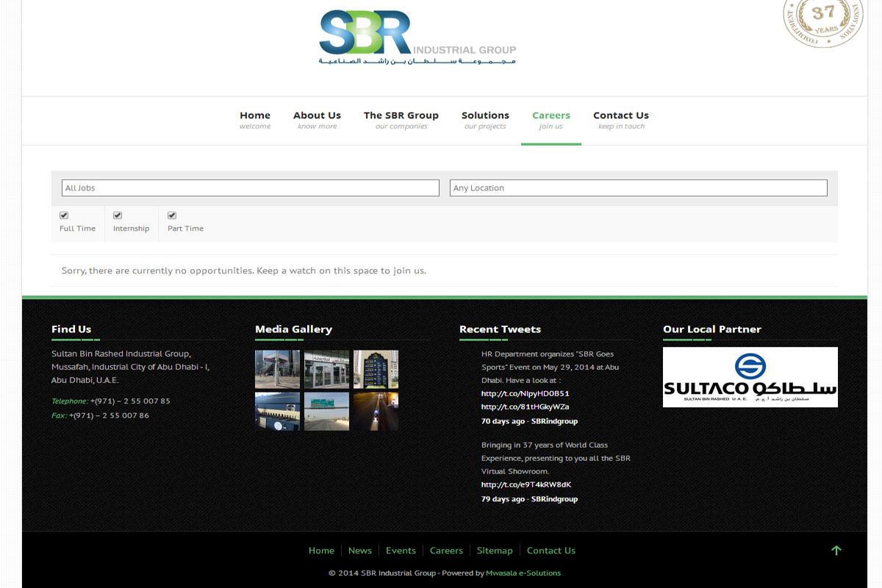882x588 pixels.
Task: Click the footer News link
Action: (360, 551)
